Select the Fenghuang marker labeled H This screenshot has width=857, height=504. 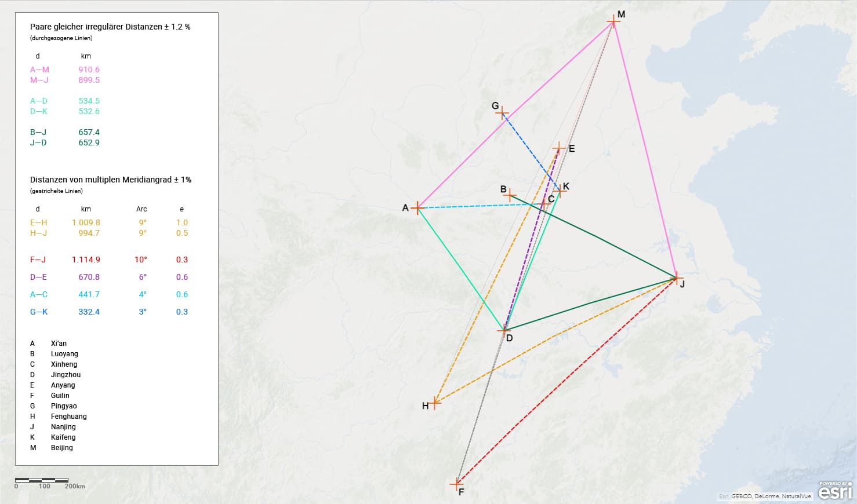[435, 403]
